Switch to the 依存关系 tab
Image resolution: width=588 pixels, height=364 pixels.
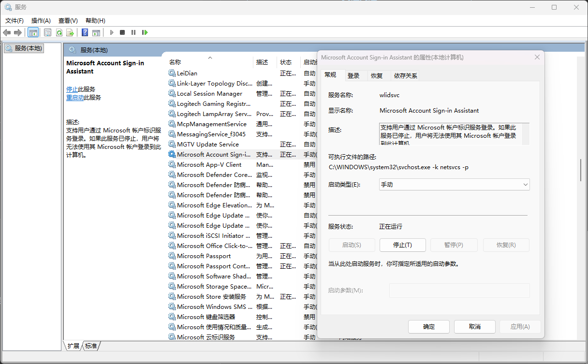(x=405, y=75)
